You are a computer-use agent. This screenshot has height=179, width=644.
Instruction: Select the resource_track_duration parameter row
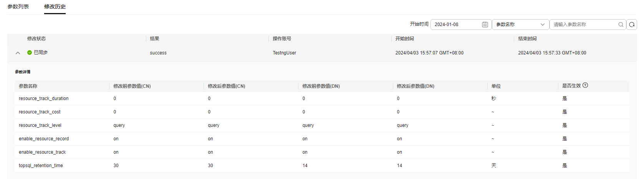[x=322, y=99]
